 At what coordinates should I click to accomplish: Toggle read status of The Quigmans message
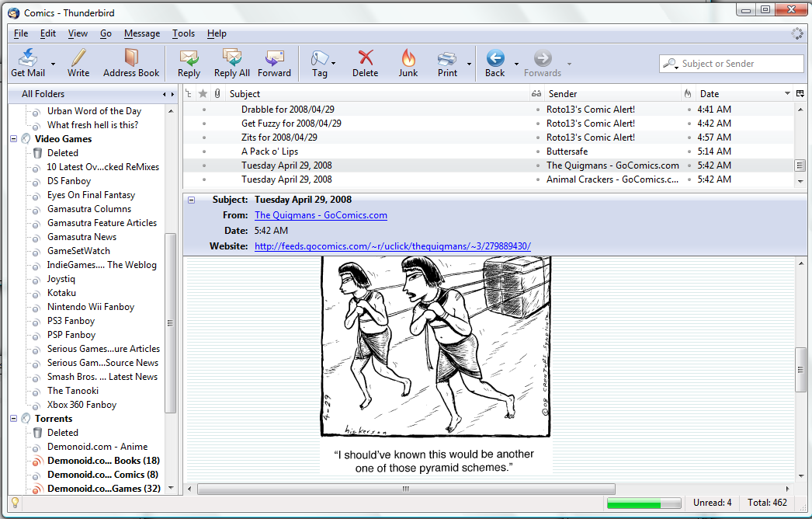coord(537,165)
